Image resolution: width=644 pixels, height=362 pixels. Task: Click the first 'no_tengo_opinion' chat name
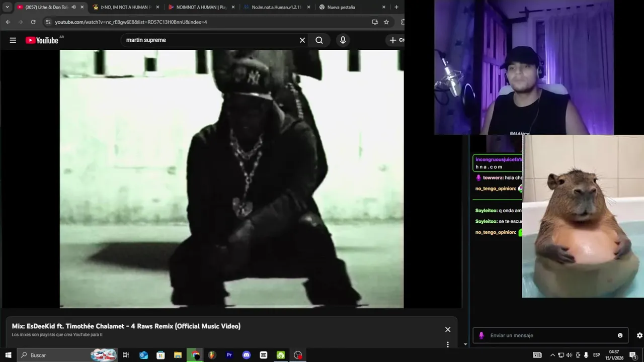click(x=496, y=189)
